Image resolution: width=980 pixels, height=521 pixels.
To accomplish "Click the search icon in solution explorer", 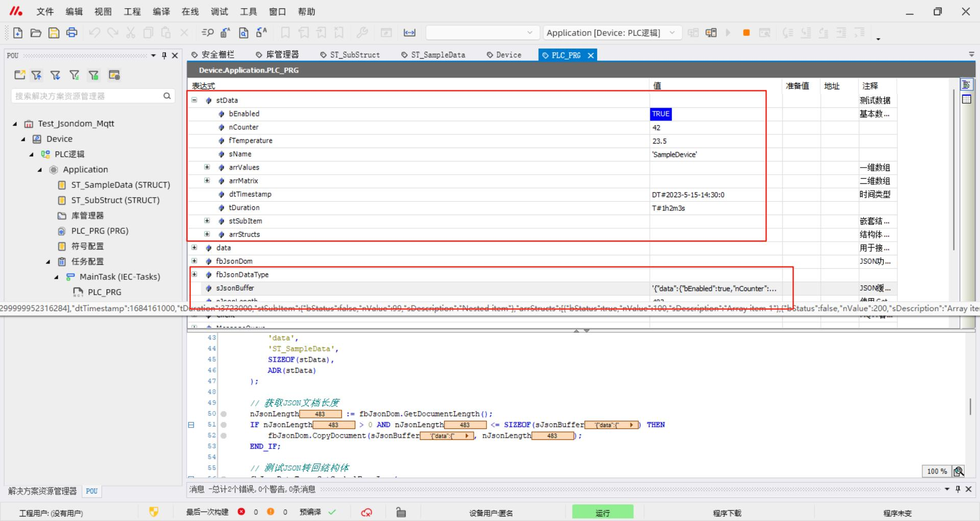I will [x=167, y=96].
